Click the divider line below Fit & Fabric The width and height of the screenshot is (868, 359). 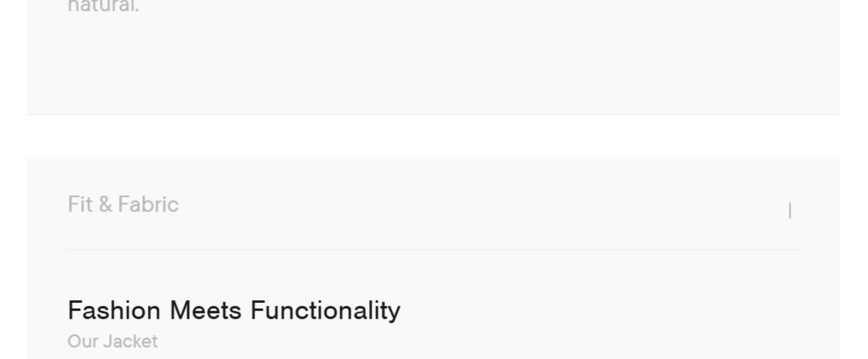[x=433, y=250]
